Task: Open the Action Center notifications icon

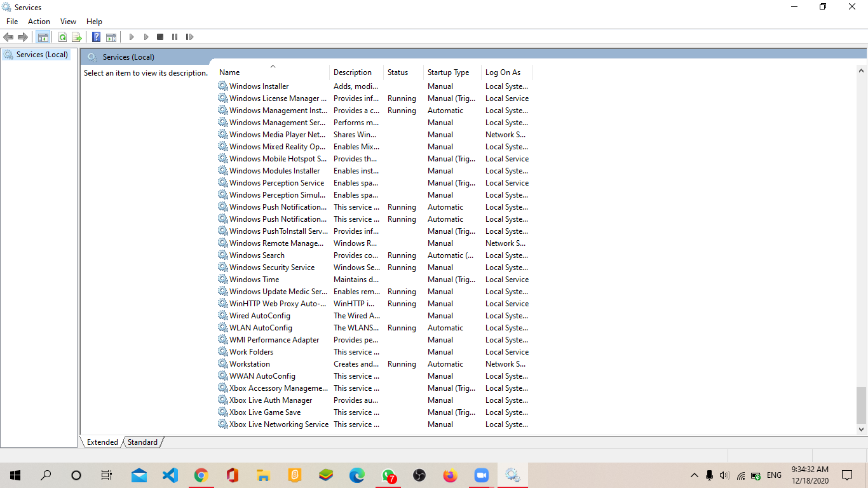Action: point(847,475)
